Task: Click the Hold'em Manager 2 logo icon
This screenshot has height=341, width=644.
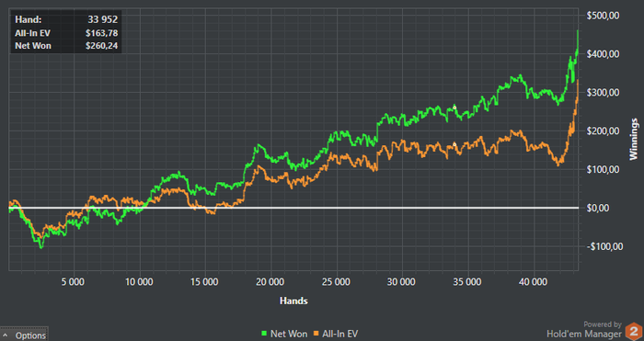Action: point(634,332)
